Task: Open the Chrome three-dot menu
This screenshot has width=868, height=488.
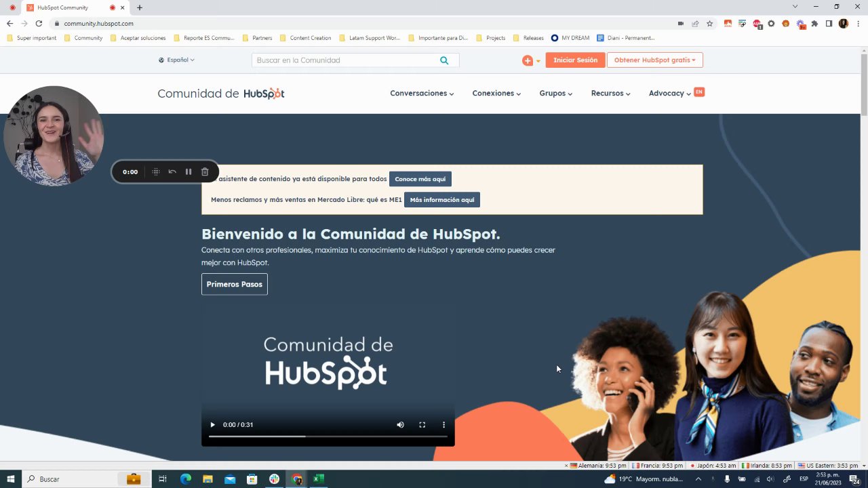Action: point(857,23)
